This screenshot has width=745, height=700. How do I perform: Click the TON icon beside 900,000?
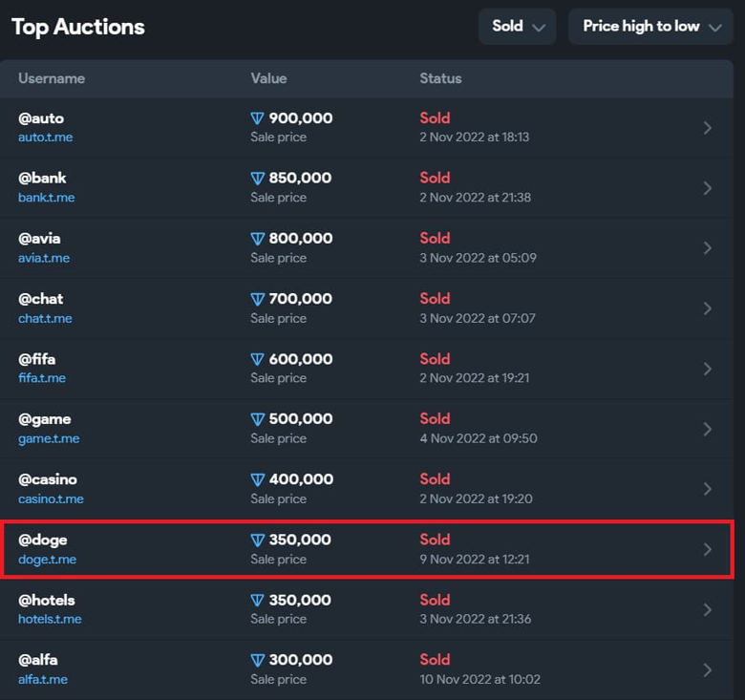click(x=257, y=118)
